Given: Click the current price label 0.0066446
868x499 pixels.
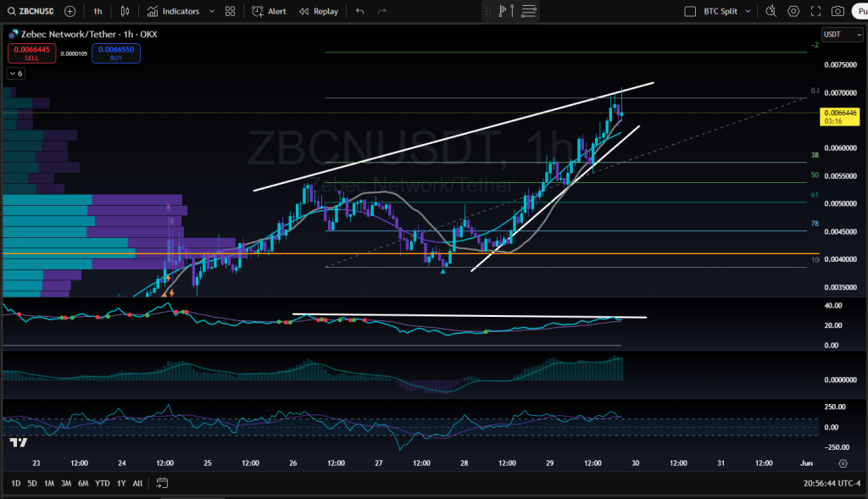Looking at the screenshot, I should coord(840,117).
